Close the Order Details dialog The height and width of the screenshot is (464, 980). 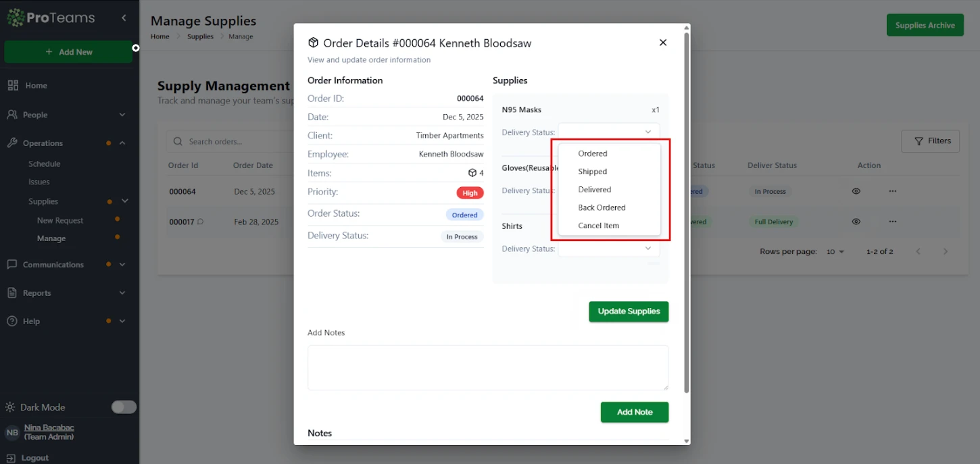coord(662,43)
